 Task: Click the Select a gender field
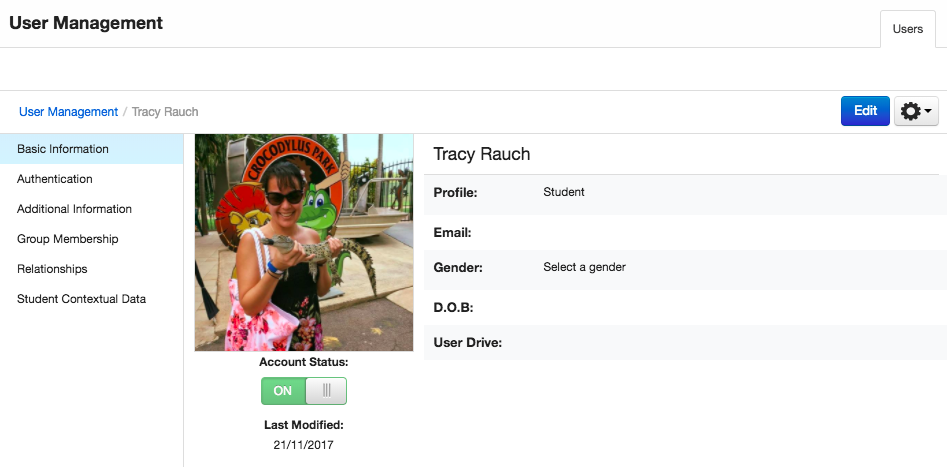click(584, 267)
